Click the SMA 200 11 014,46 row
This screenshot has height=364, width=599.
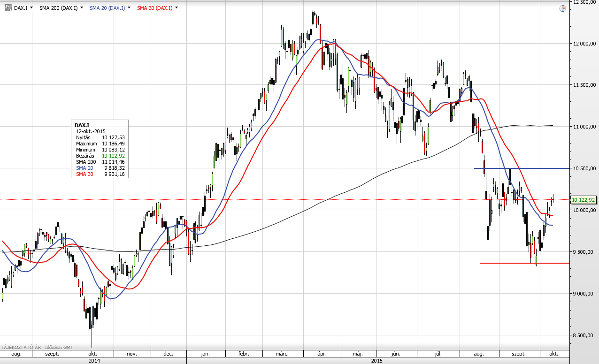click(100, 162)
